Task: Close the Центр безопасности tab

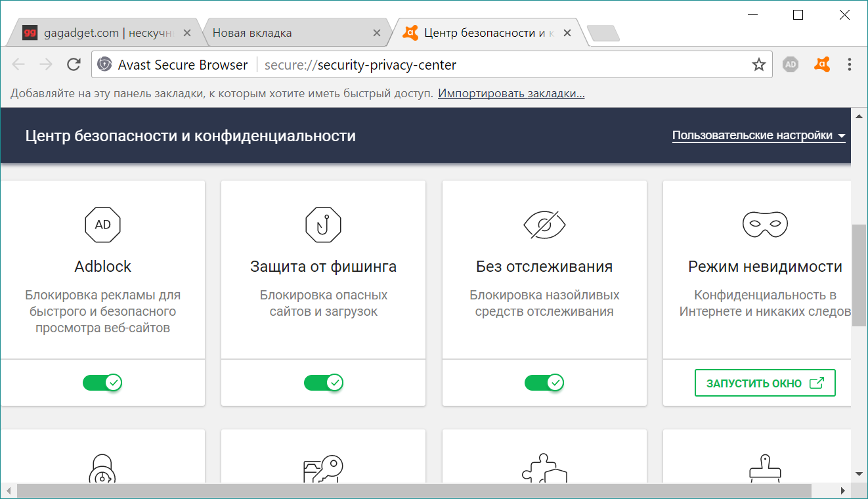Action: click(567, 33)
